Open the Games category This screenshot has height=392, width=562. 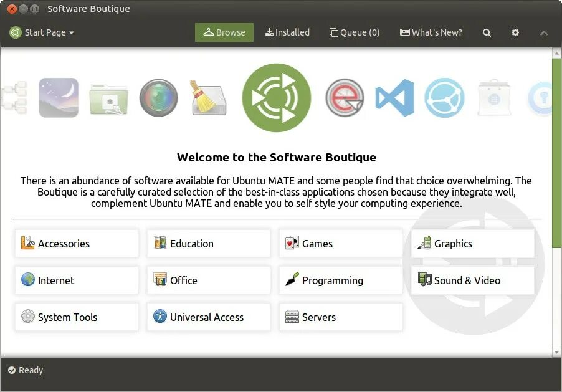[x=340, y=244]
